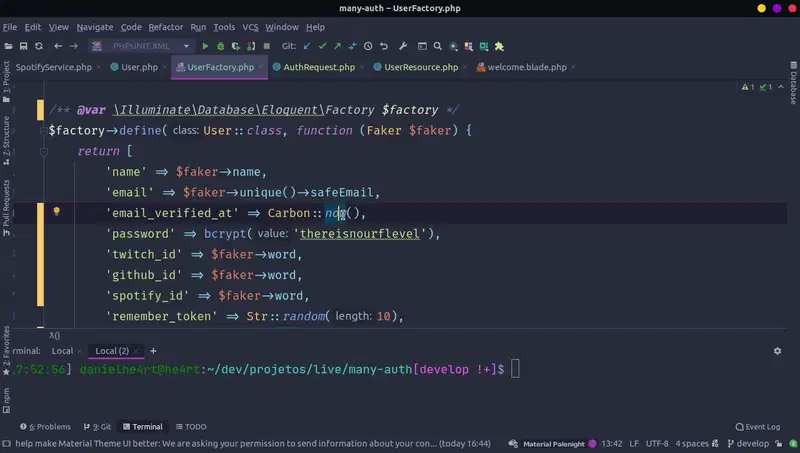Open the PHPUNIT.XML run configuration dropdown

(x=141, y=46)
